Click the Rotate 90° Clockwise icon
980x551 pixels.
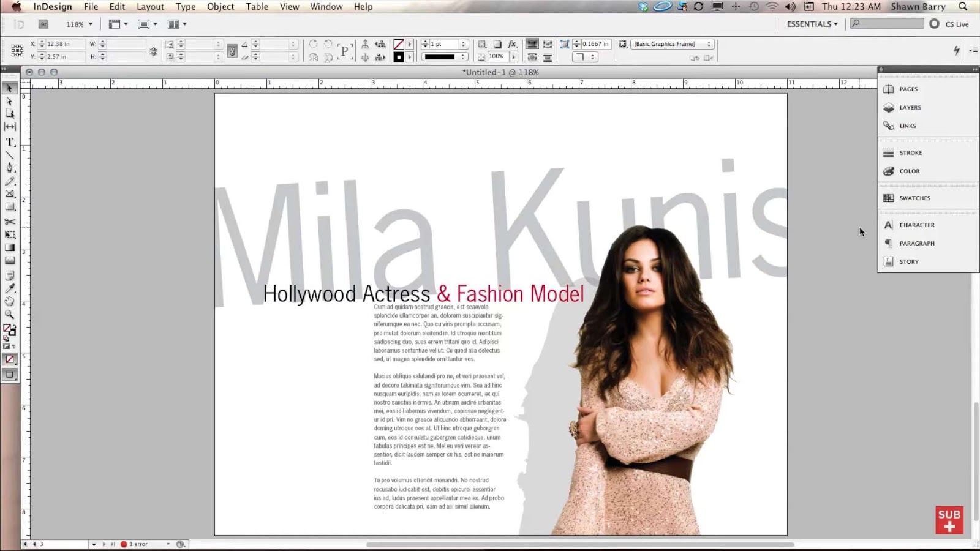[x=313, y=44]
